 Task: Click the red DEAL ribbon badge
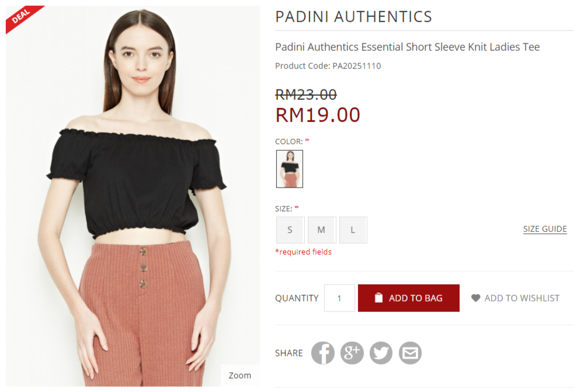pyautogui.click(x=22, y=18)
